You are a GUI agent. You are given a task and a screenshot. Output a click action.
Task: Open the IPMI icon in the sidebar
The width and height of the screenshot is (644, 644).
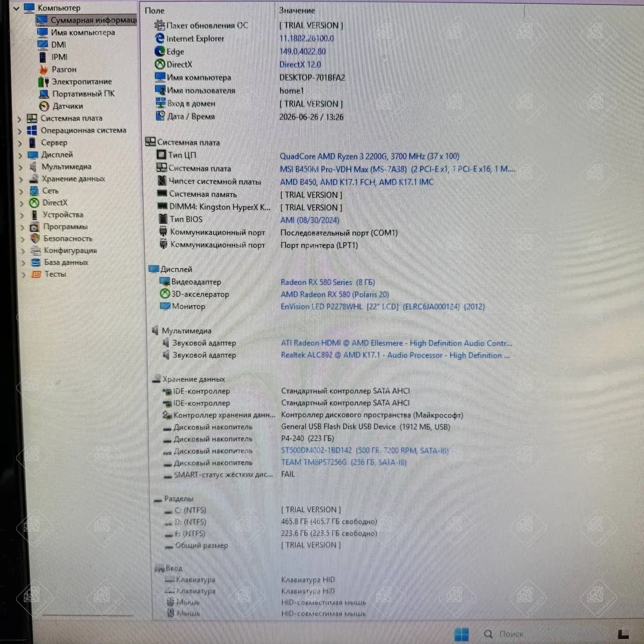pyautogui.click(x=43, y=57)
